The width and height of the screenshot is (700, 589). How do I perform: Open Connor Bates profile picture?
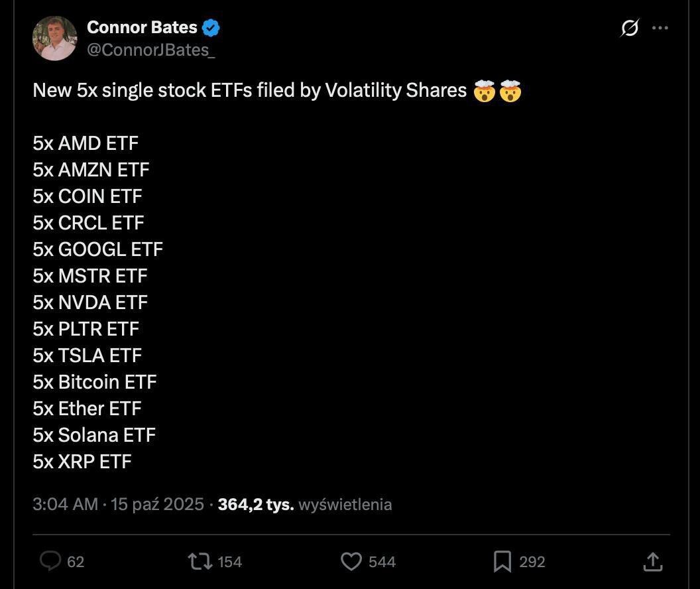tap(54, 38)
